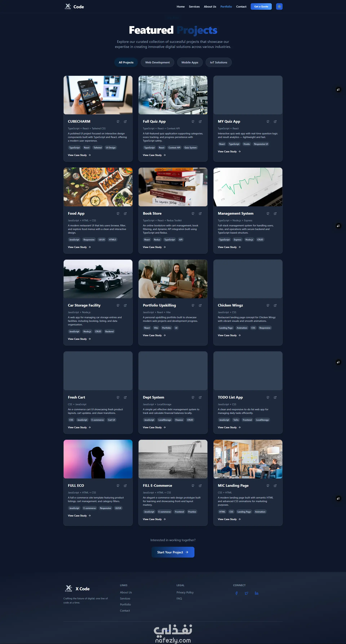Click the Twitter icon under Connect
This screenshot has height=644, width=346.
246,593
